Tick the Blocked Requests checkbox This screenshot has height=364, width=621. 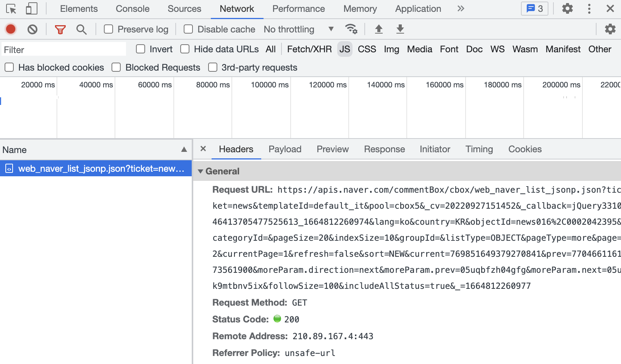(116, 67)
